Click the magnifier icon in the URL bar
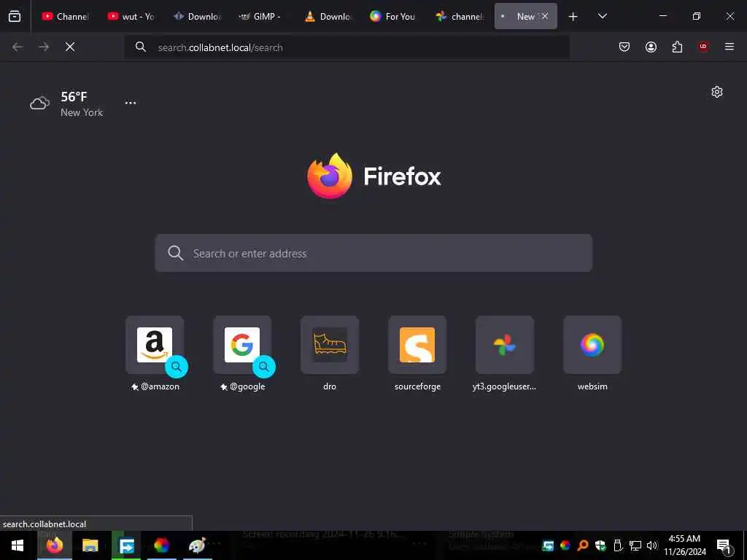 tap(141, 47)
